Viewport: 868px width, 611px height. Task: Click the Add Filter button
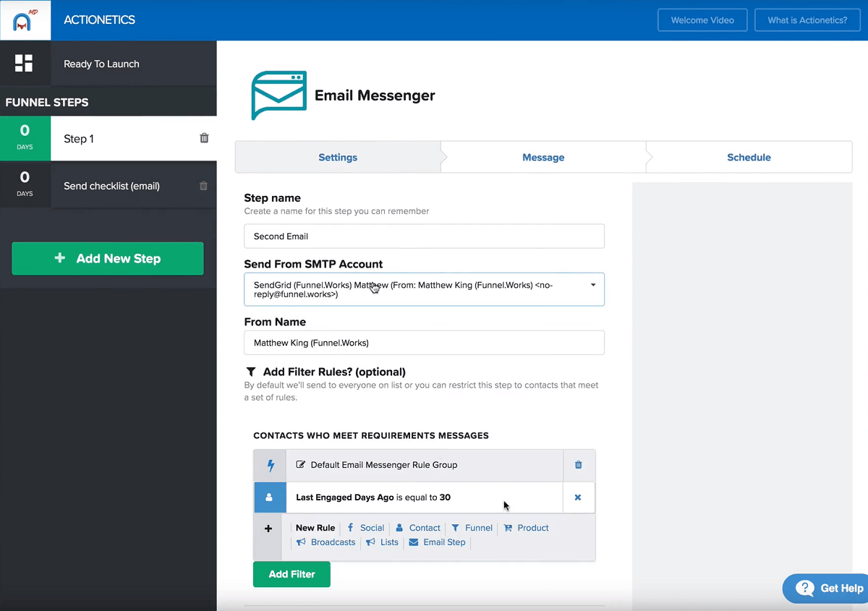coord(292,574)
